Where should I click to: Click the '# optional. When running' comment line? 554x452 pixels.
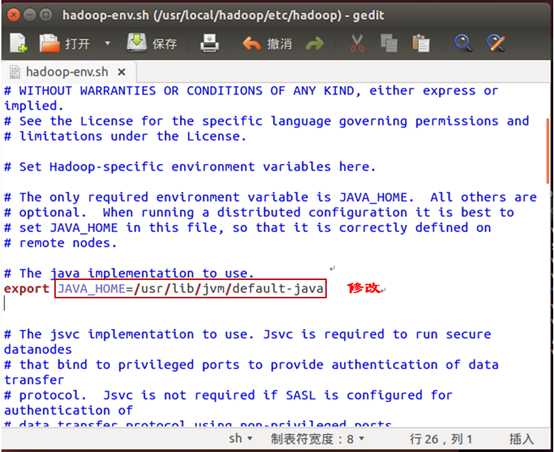point(259,212)
